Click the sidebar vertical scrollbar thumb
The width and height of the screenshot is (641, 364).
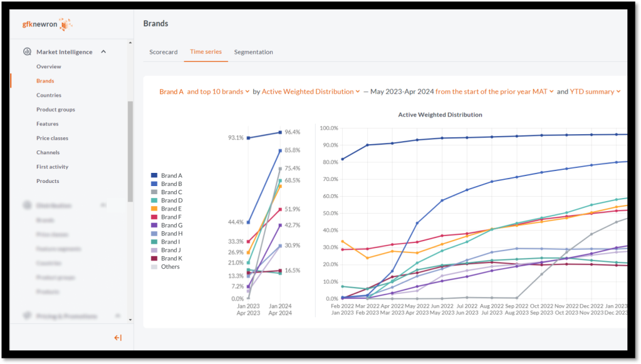pos(130,151)
